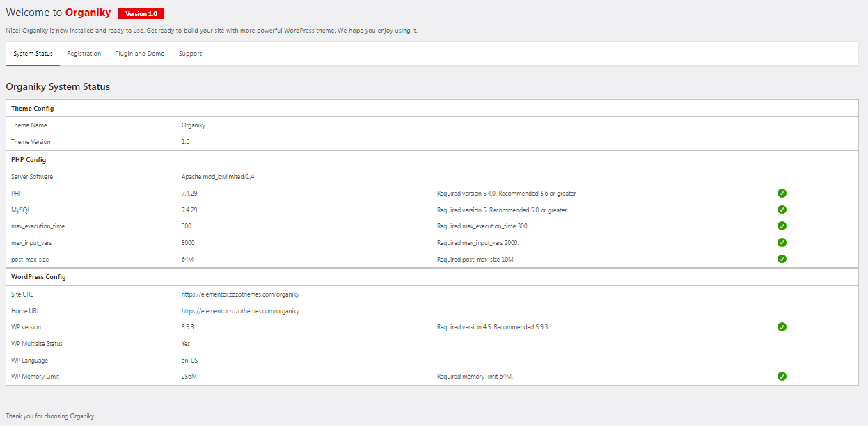Switch to the Registration tab
The height and width of the screenshot is (426, 868).
84,54
